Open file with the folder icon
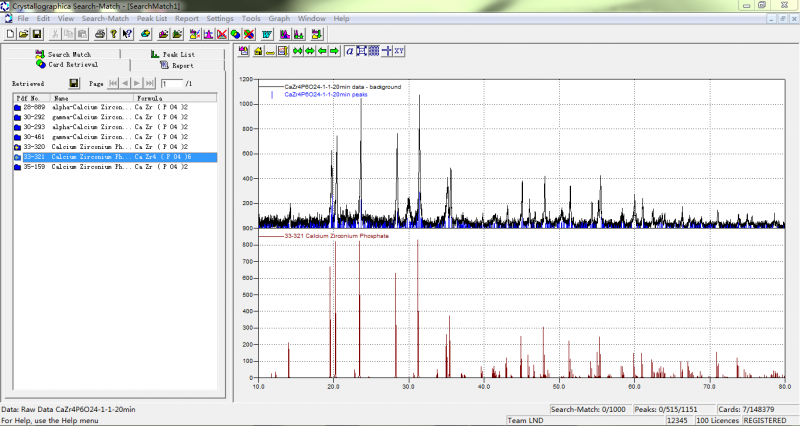Screen dimensions: 800x426 coord(24,34)
